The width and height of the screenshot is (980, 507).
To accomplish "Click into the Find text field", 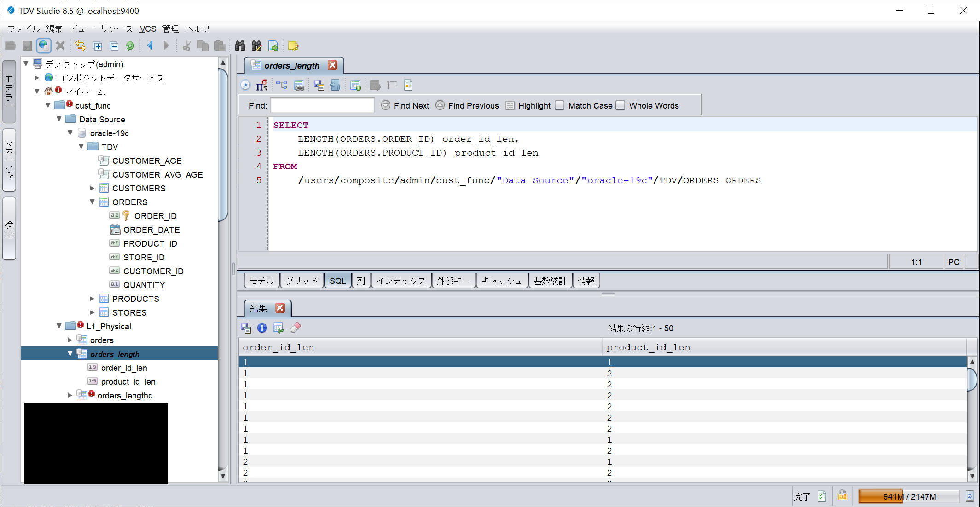I will click(322, 105).
